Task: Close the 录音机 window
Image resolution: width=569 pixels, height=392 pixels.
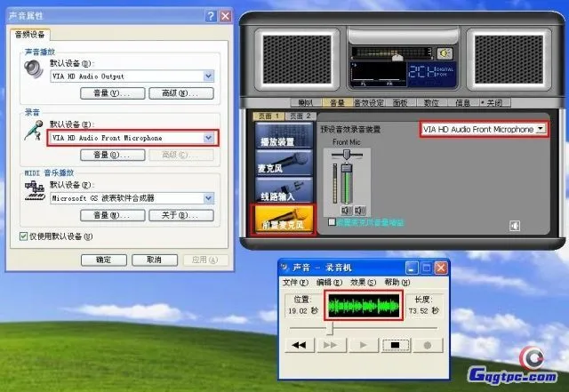Action: click(441, 268)
